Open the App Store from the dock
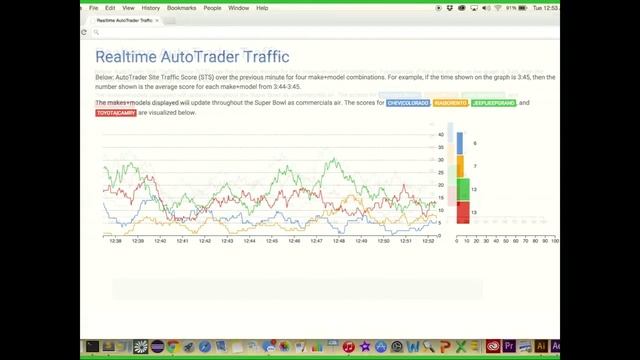This screenshot has width=640, height=360. click(x=381, y=347)
